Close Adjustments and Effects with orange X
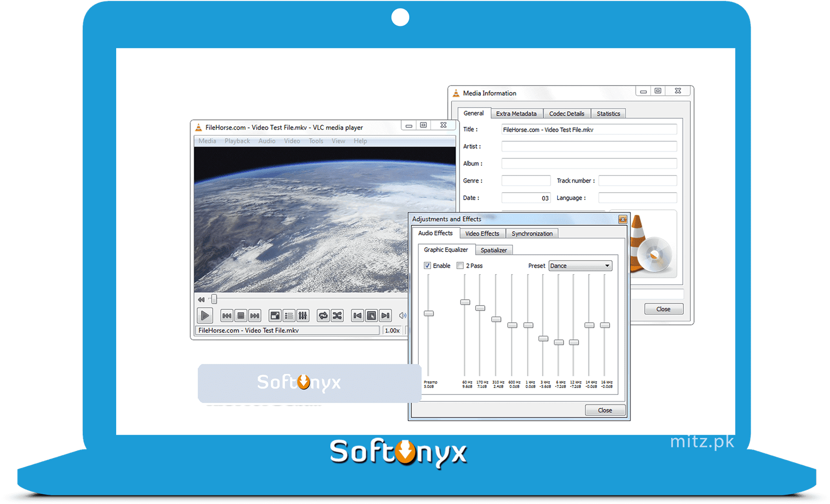The width and height of the screenshot is (830, 504). tap(622, 219)
